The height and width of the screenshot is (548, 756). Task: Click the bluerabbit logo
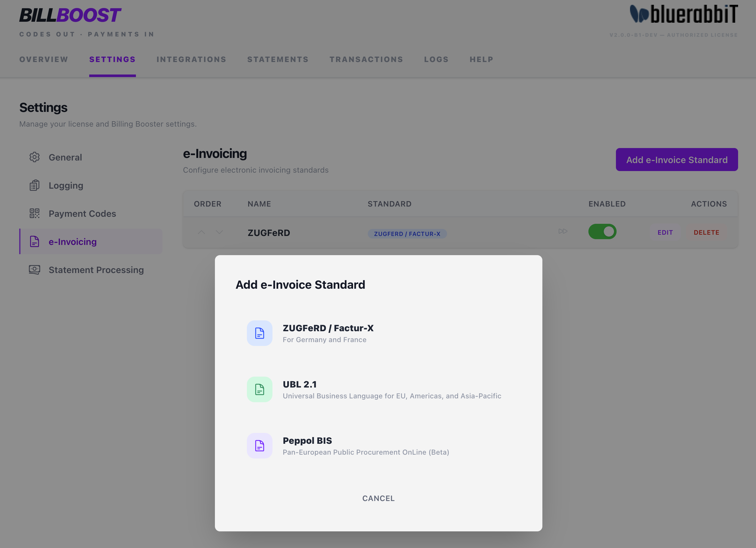click(684, 14)
